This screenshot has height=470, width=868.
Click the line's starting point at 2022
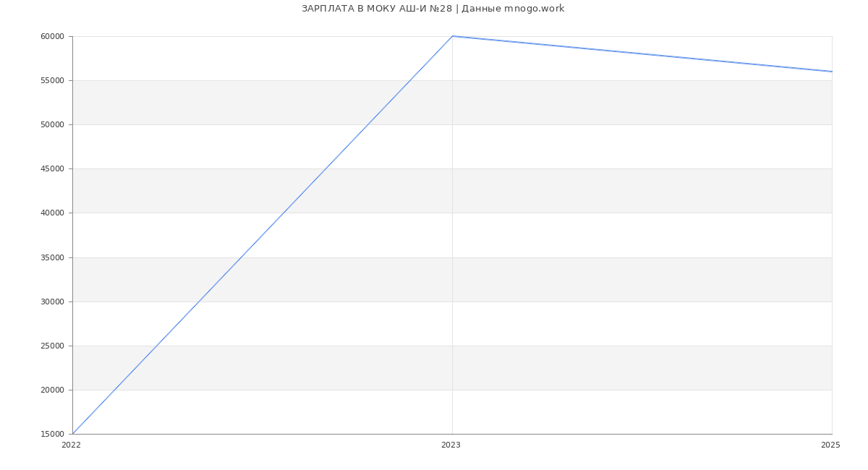(73, 433)
